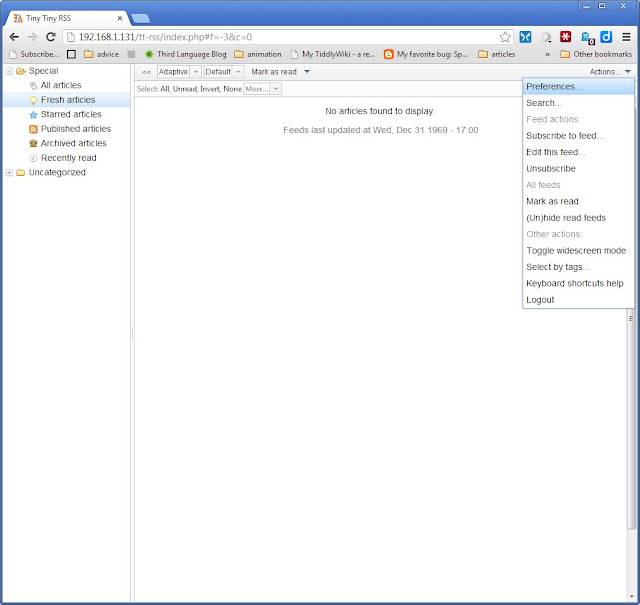Open a new browser tab
The image size is (640, 605).
(140, 19)
